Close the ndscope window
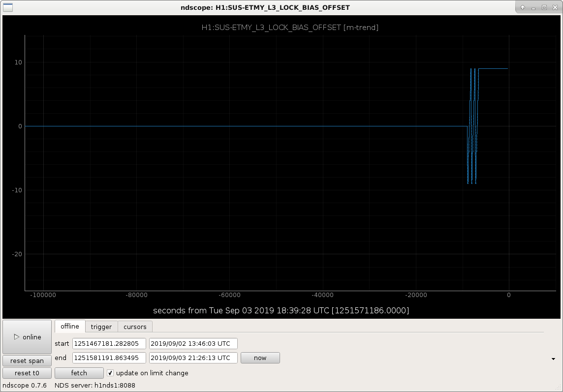 [555, 7]
